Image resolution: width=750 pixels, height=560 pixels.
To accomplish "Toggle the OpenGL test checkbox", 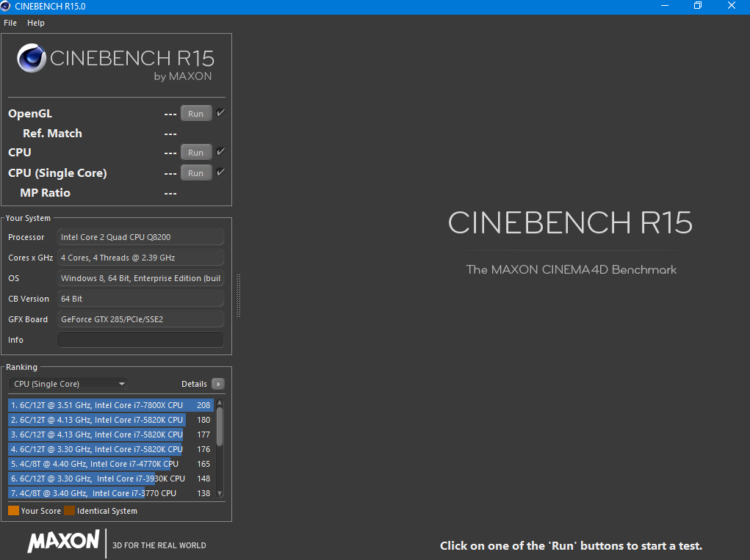I will point(220,113).
